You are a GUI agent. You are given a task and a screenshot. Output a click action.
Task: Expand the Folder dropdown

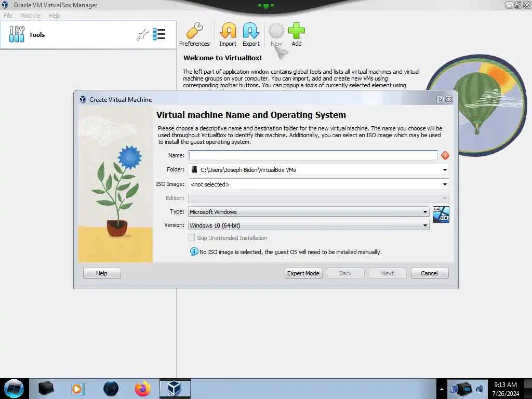(445, 170)
